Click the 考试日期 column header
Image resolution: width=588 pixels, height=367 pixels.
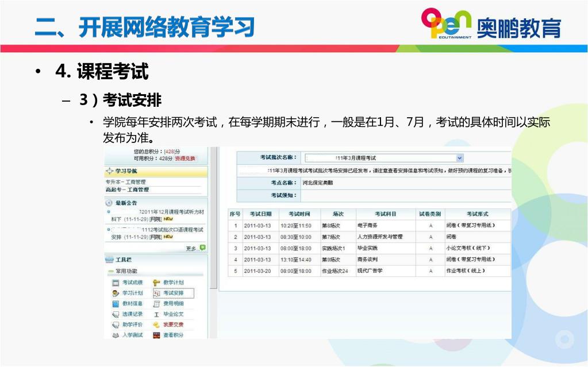(x=260, y=214)
